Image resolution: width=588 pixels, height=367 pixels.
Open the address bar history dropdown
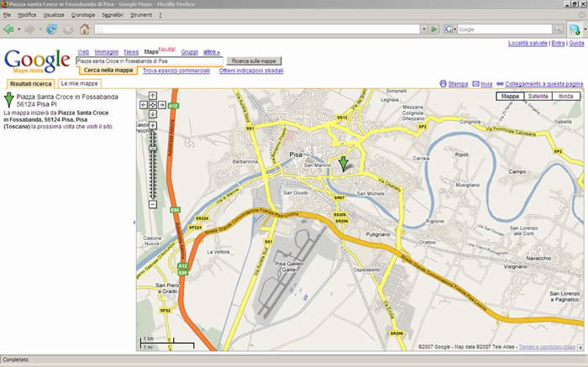pos(424,29)
